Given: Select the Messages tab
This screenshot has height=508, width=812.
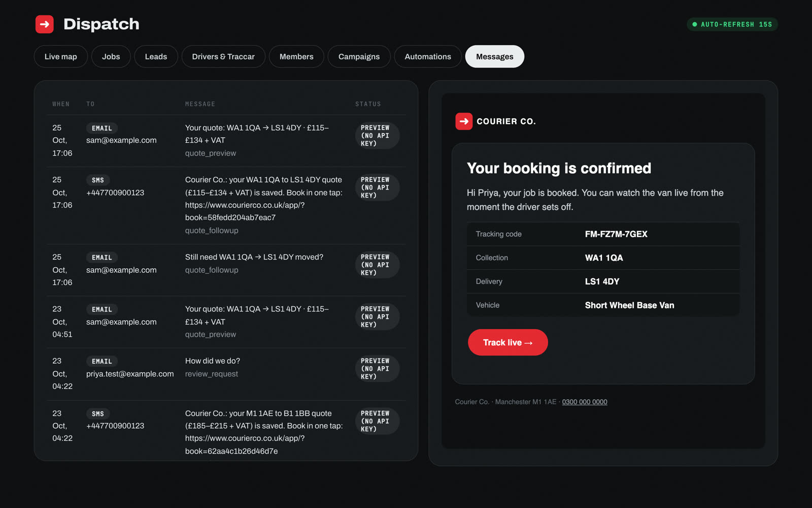Looking at the screenshot, I should (x=495, y=56).
